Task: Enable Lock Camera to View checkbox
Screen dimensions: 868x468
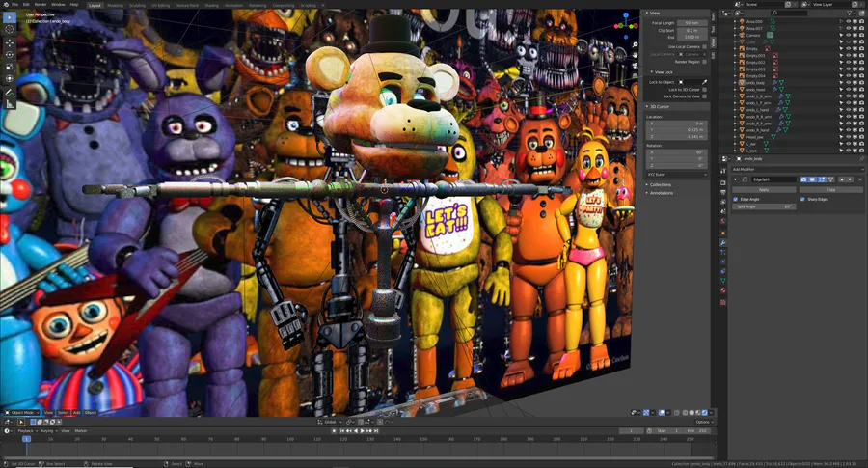Action: tap(705, 96)
